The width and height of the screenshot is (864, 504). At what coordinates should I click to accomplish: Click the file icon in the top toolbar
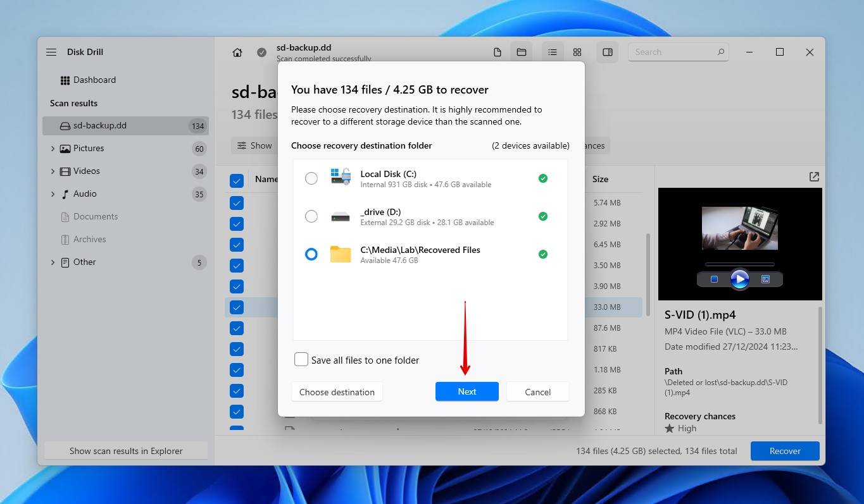point(497,52)
